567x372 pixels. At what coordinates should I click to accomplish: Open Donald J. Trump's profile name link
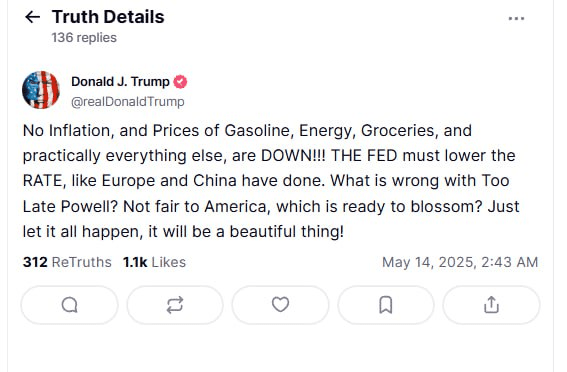point(120,82)
